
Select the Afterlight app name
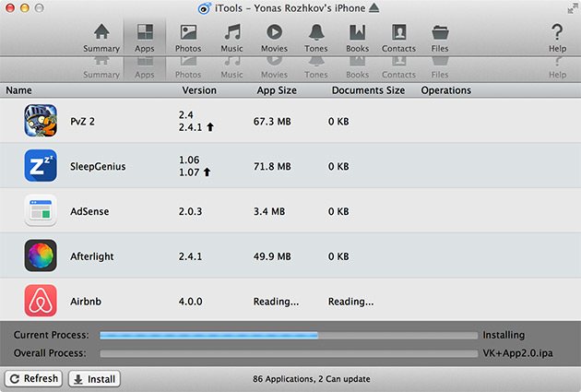[92, 256]
